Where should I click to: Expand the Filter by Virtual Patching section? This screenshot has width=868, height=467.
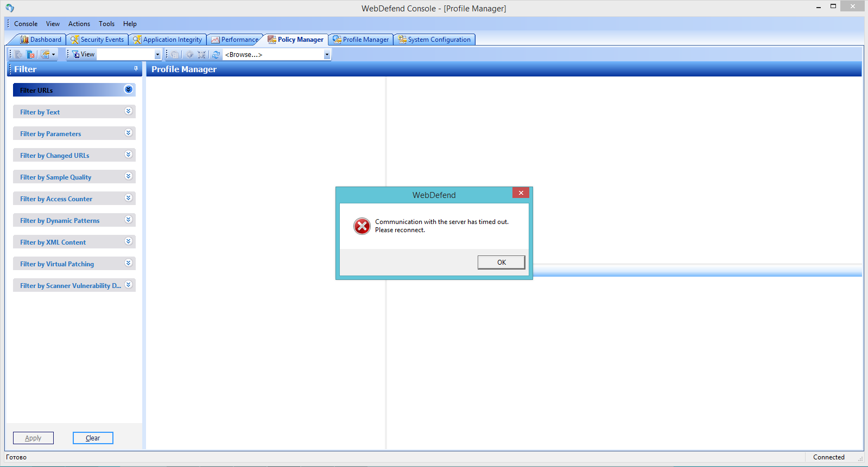pos(129,263)
